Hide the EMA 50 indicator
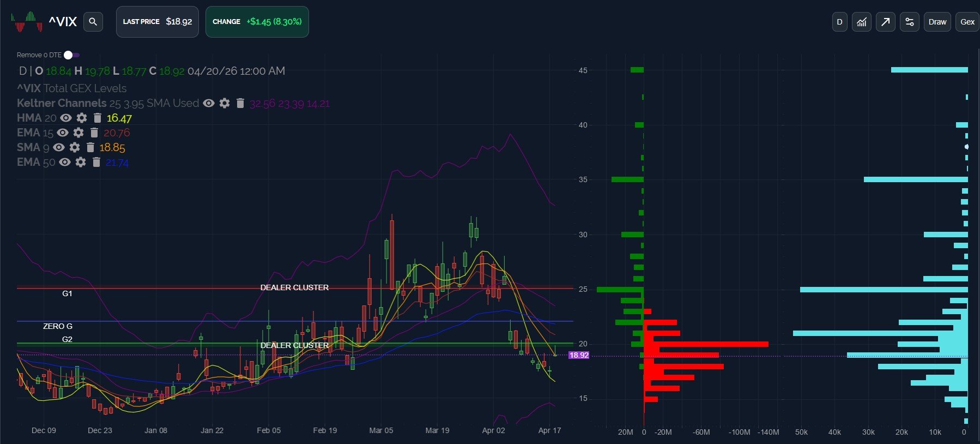 point(65,162)
